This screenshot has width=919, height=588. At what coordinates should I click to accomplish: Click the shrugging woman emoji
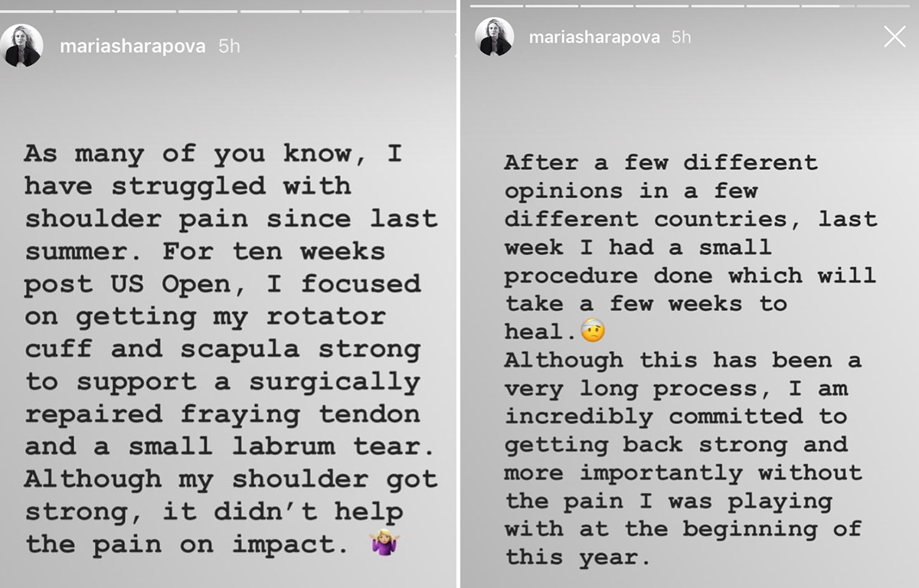(x=384, y=543)
